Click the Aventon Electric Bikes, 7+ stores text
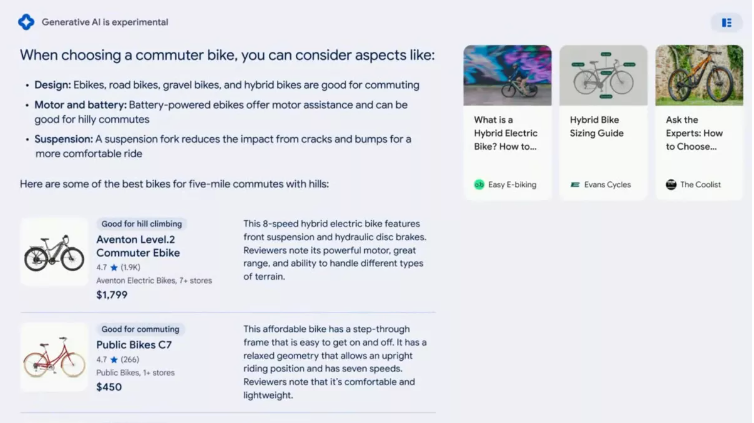The image size is (754, 423). (154, 281)
